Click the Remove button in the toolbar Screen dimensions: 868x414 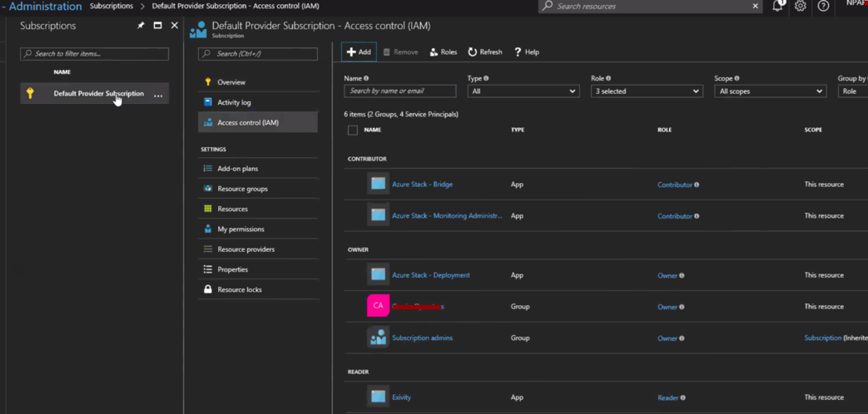pos(400,52)
